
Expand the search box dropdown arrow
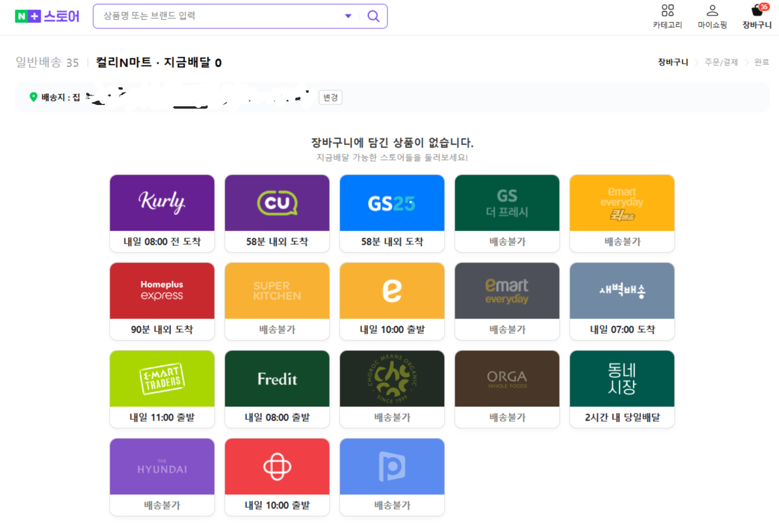pyautogui.click(x=348, y=16)
